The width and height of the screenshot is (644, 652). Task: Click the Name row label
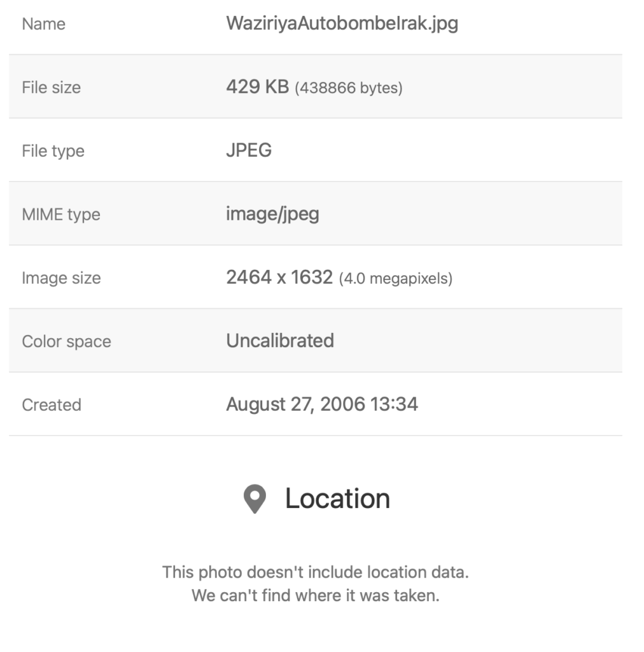coord(43,24)
